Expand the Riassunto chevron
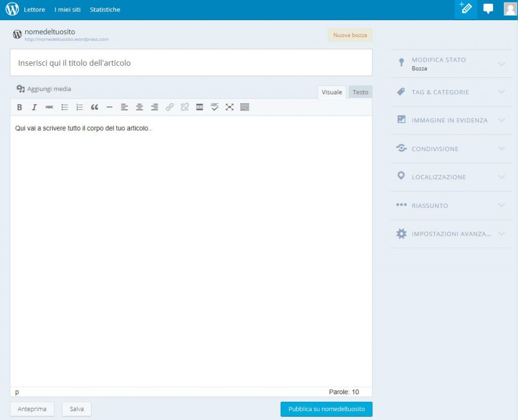This screenshot has width=518, height=420. coord(501,205)
